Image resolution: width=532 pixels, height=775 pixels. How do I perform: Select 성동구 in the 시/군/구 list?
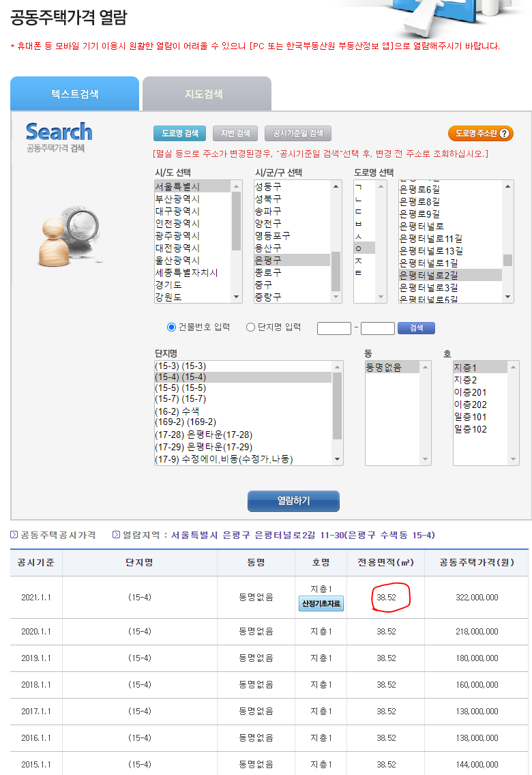tap(292, 187)
